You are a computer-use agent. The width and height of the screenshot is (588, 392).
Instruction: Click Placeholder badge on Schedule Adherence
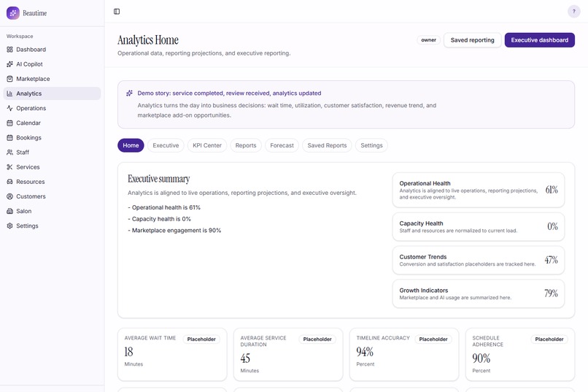[549, 339]
